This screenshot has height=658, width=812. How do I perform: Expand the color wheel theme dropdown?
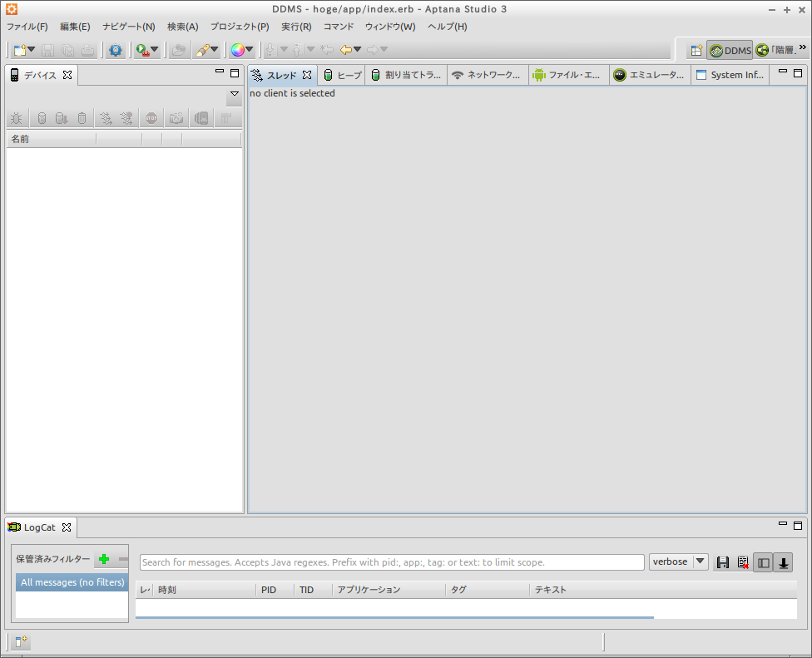[x=250, y=50]
